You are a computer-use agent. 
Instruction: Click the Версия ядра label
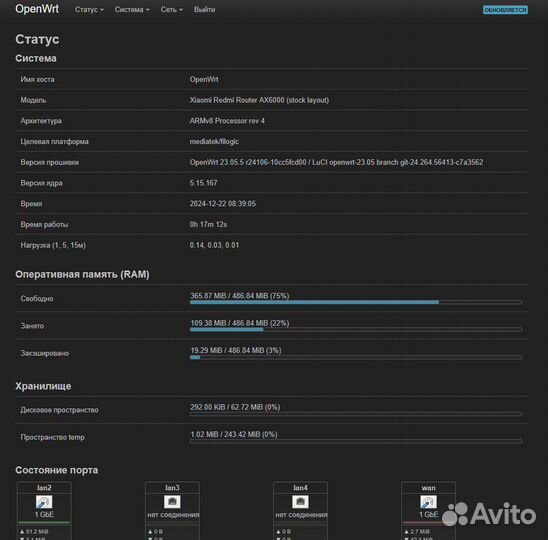click(41, 183)
